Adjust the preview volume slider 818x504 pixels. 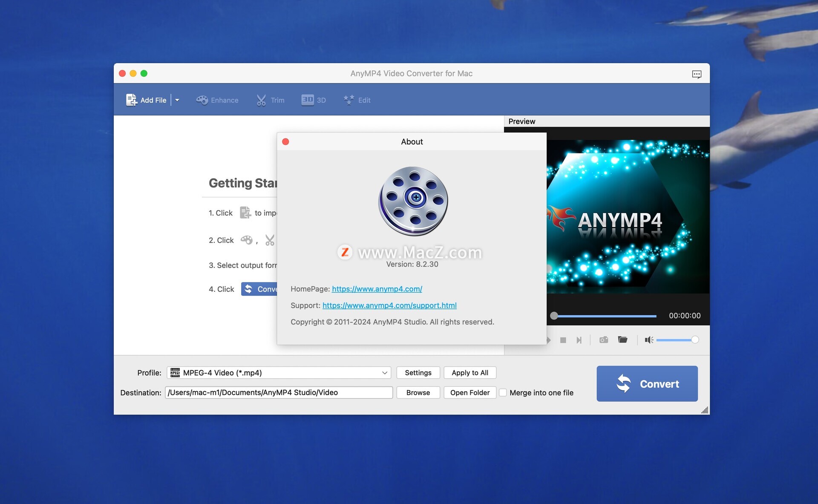tap(677, 340)
